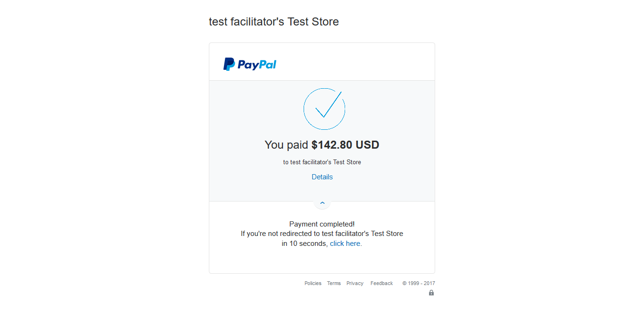Open the Policies footer link

(x=313, y=283)
